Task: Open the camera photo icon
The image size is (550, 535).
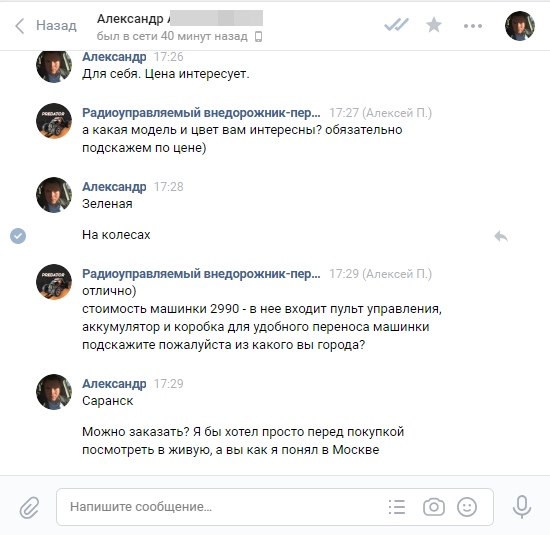Action: tap(434, 507)
